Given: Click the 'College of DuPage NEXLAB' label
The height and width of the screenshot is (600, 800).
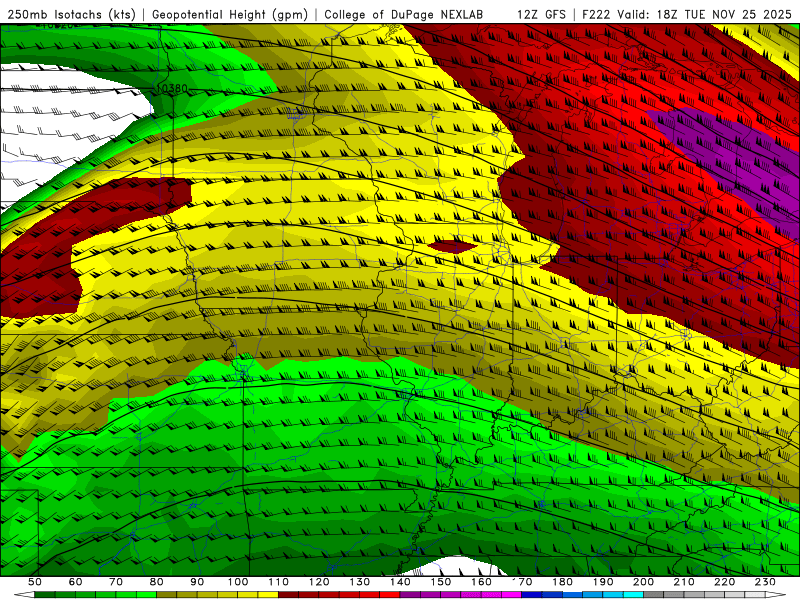Looking at the screenshot, I should tap(404, 14).
